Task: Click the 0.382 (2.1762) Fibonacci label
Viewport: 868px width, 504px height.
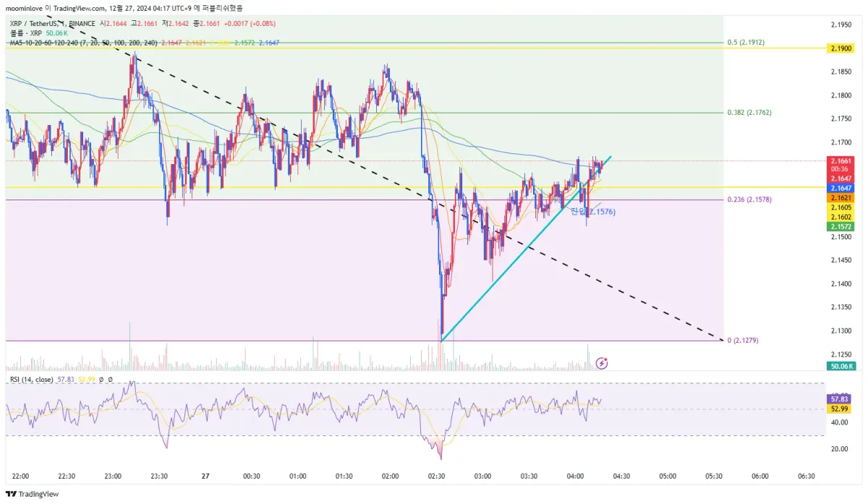Action: pyautogui.click(x=749, y=113)
